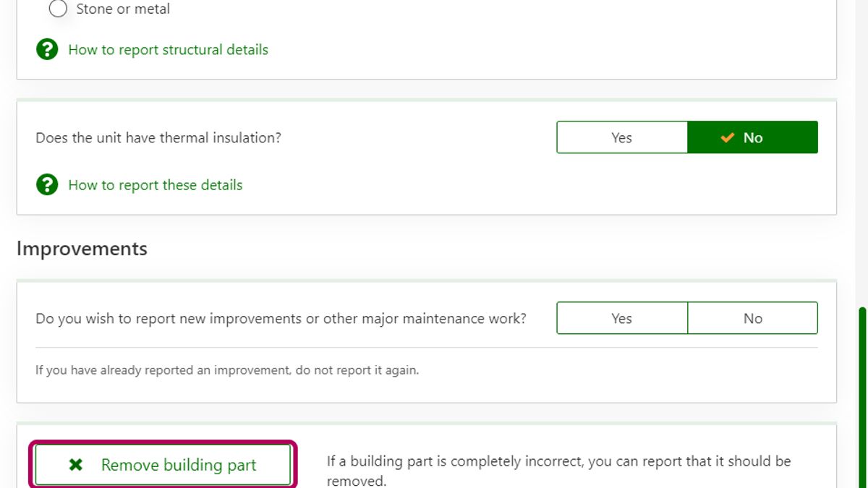This screenshot has width=868, height=488.
Task: Click the new improvements question text
Action: [x=281, y=318]
